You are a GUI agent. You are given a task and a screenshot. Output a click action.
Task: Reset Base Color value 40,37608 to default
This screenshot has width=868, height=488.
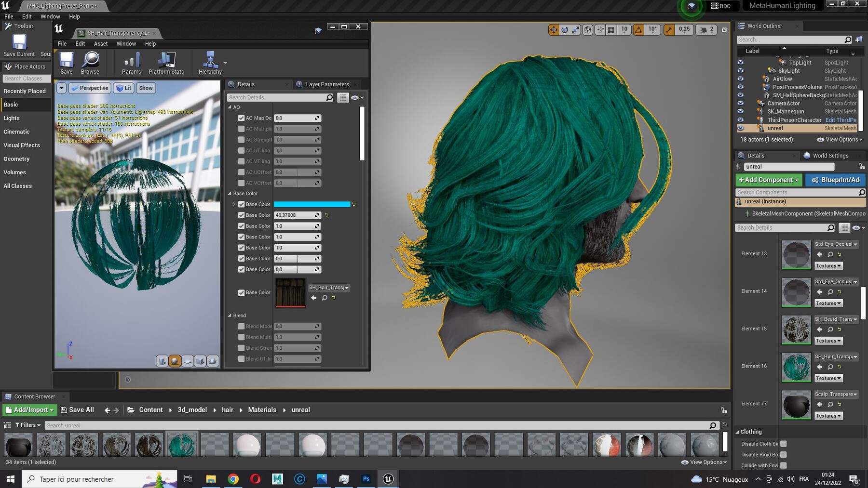click(x=326, y=215)
